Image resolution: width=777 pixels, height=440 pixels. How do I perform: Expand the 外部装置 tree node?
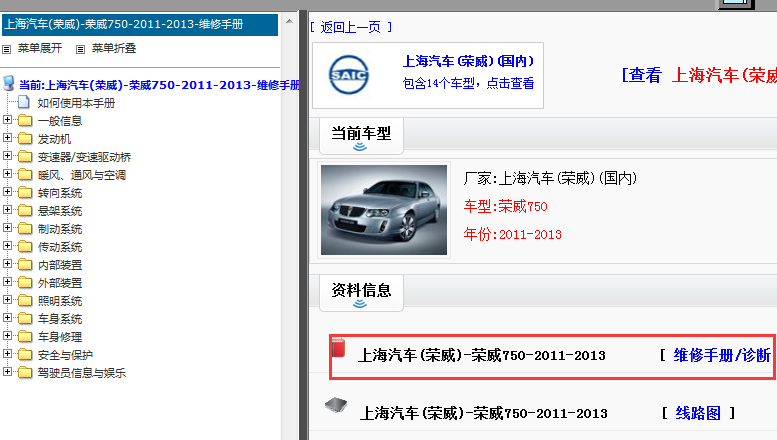coord(7,281)
